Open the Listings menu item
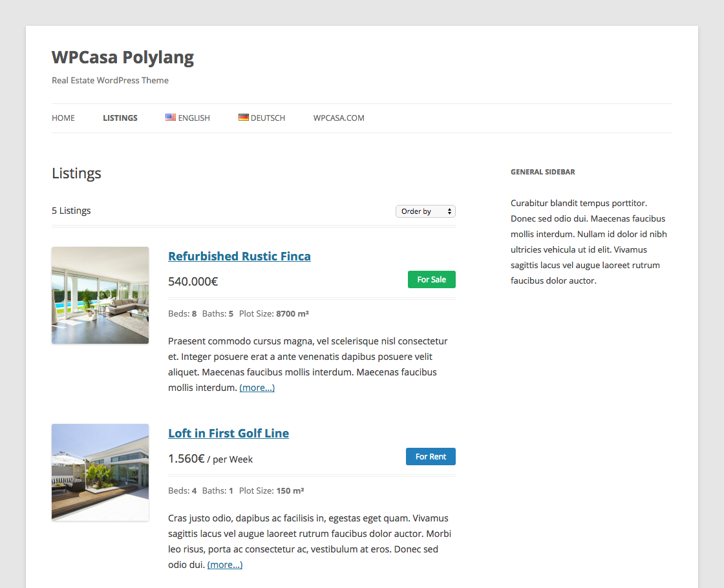This screenshot has height=588, width=724. [120, 118]
